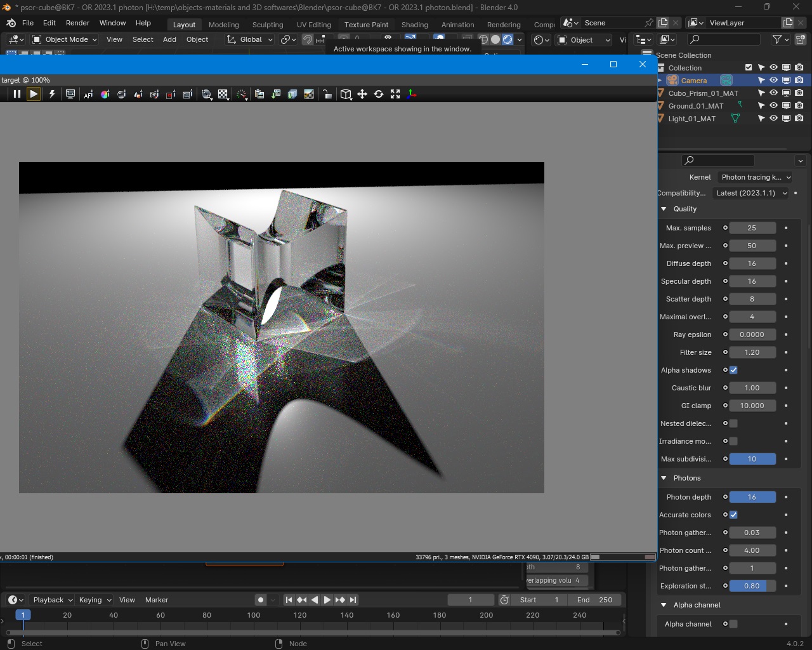
Task: Uncheck the Alpha shadows checkbox
Action: point(733,370)
